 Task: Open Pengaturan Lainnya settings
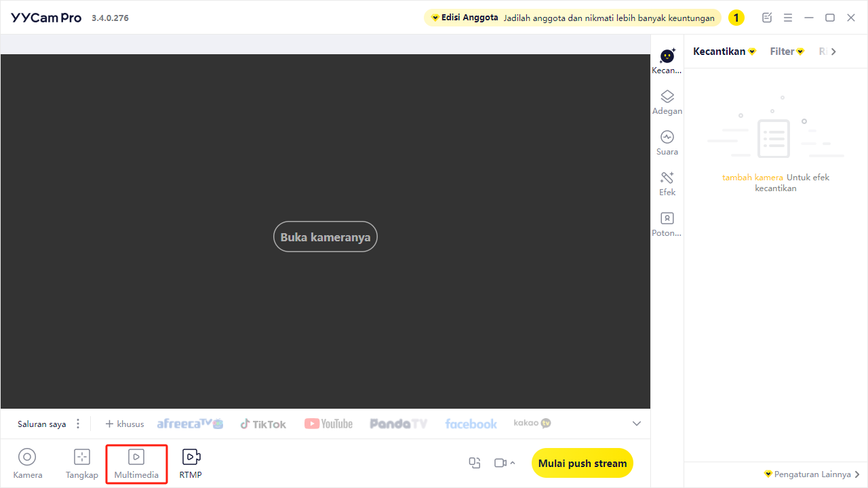pos(812,474)
